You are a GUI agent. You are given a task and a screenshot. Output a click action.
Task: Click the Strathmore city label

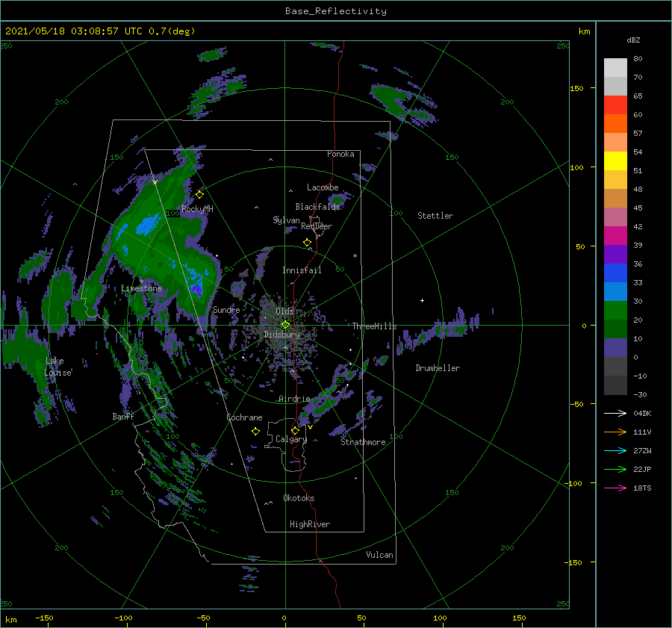[363, 442]
